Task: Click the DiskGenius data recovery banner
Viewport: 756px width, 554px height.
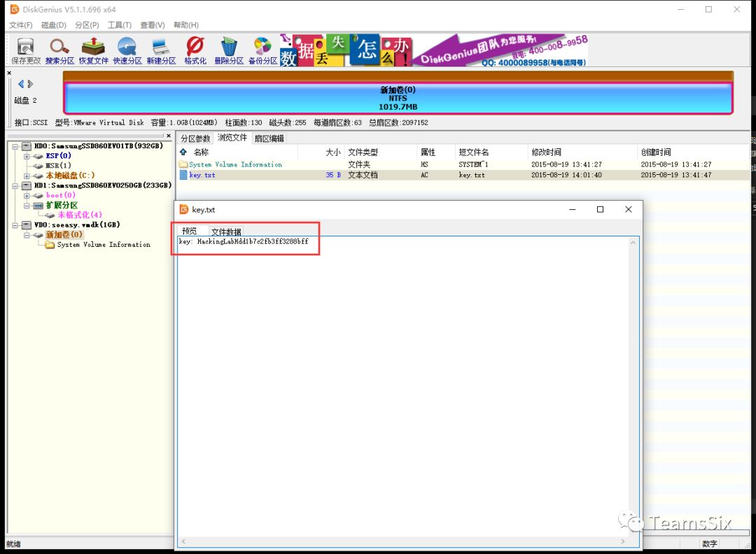Action: pyautogui.click(x=434, y=50)
